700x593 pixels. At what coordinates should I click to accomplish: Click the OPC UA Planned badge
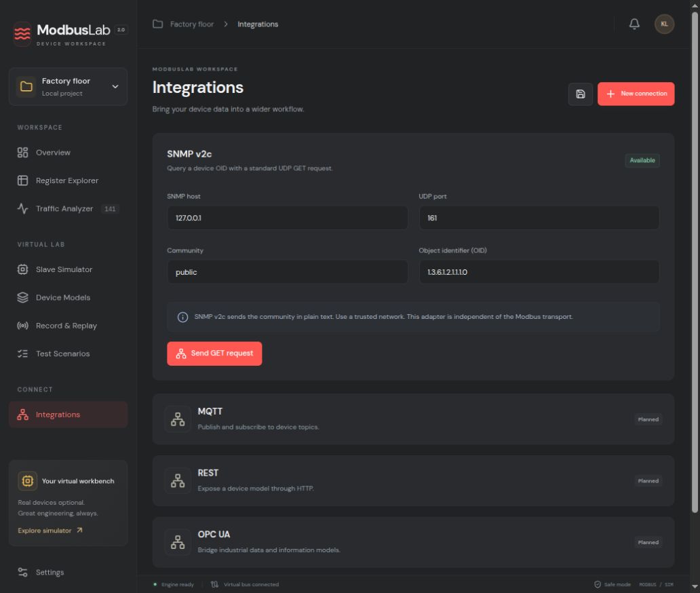pyautogui.click(x=648, y=543)
